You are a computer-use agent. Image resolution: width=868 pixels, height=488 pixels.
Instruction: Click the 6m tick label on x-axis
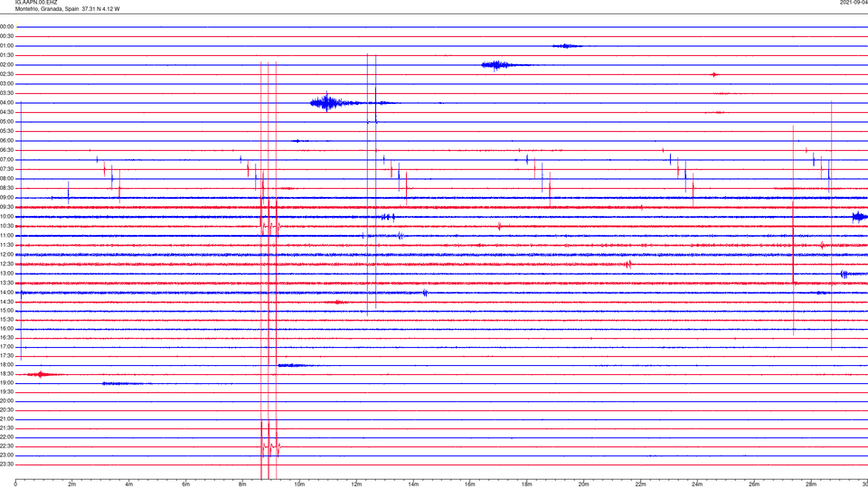pos(186,484)
